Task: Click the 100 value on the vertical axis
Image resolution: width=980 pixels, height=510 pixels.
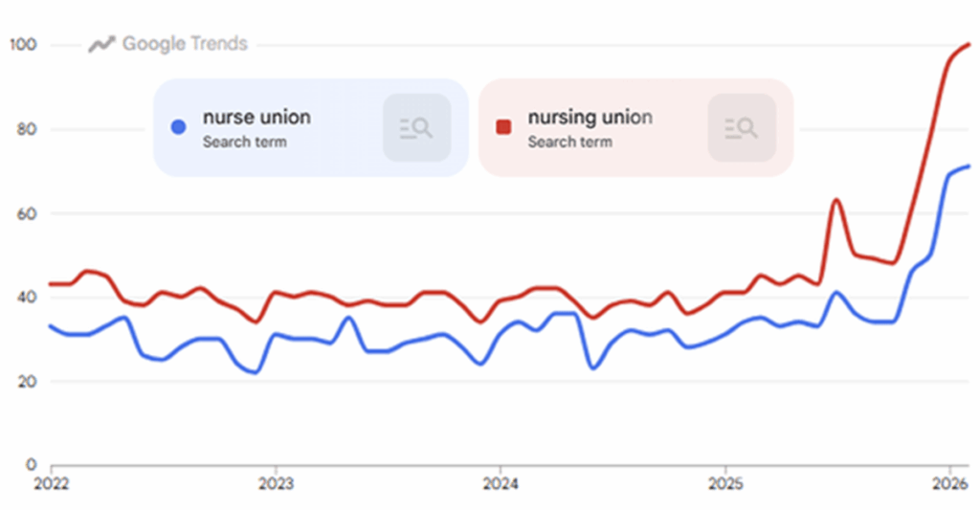Action: coord(22,45)
